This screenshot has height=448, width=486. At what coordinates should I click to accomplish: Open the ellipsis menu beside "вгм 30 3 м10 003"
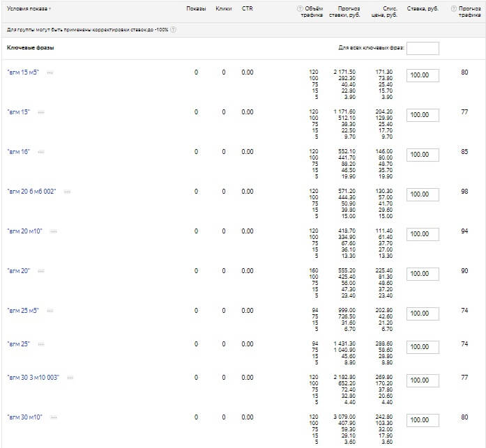(x=70, y=378)
